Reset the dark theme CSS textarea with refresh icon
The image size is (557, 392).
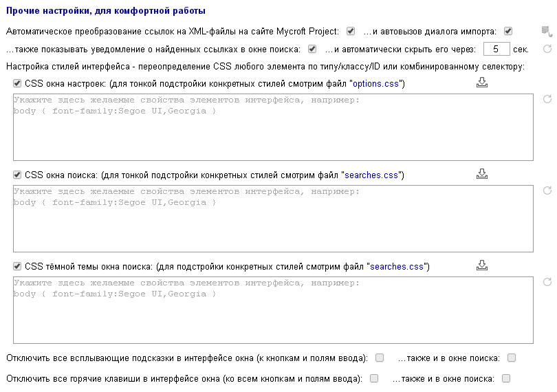(547, 282)
